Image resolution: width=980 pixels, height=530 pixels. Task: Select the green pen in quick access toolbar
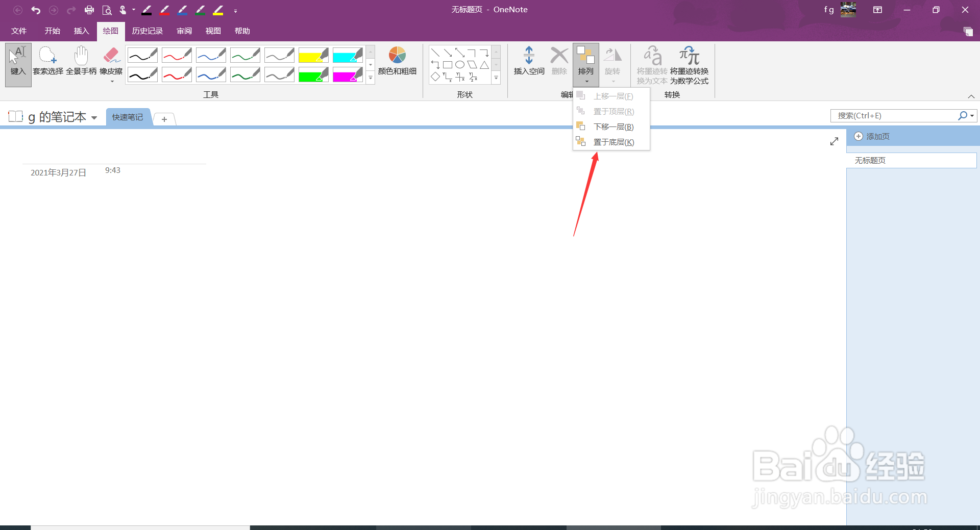pyautogui.click(x=200, y=10)
